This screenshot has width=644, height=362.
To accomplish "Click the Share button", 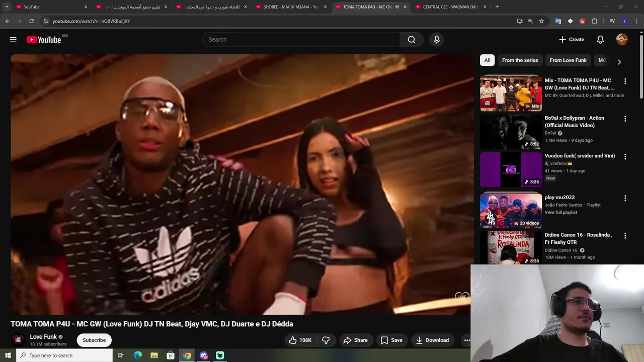I will click(356, 340).
